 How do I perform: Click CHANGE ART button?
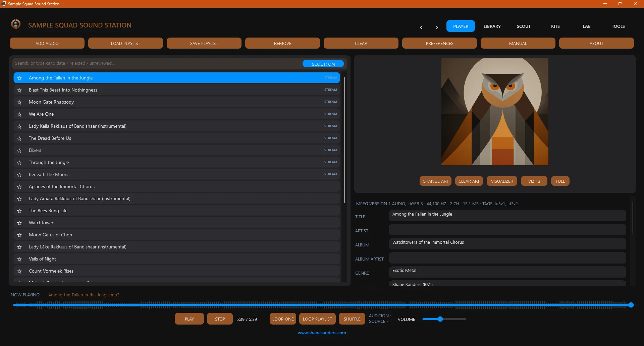[x=435, y=181]
